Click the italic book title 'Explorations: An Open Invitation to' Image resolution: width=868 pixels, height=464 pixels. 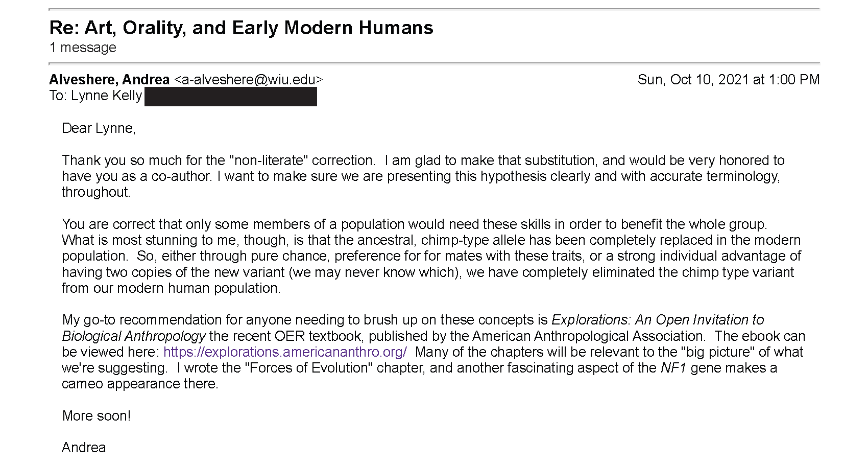(658, 320)
